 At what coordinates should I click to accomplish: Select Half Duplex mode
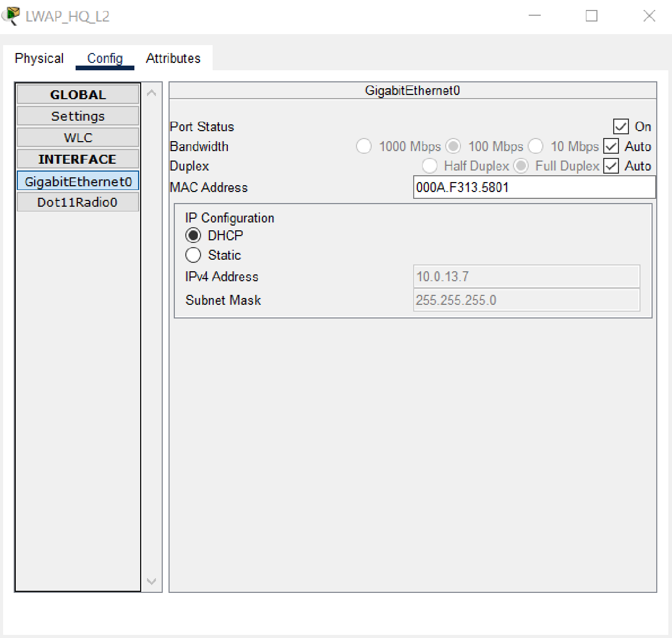coord(430,166)
